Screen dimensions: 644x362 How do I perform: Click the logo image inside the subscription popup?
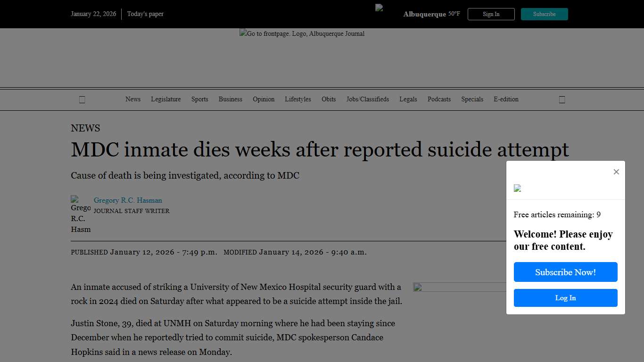pos(517,189)
